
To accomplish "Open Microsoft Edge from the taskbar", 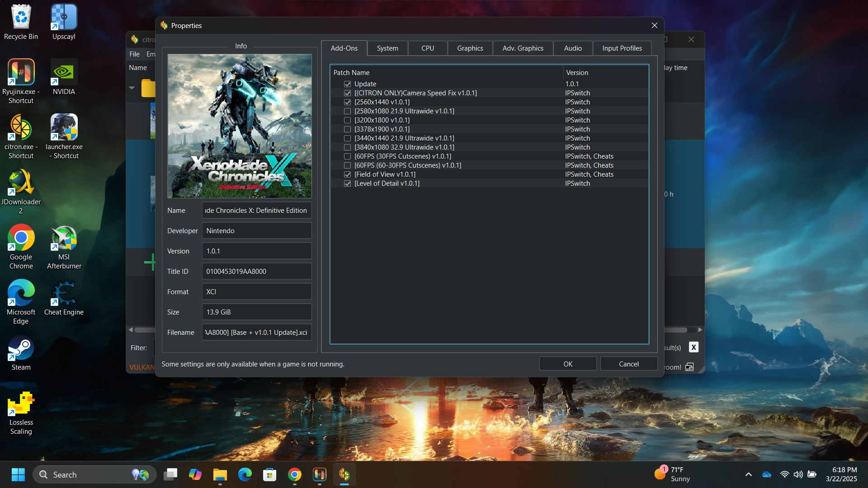I will click(x=245, y=474).
